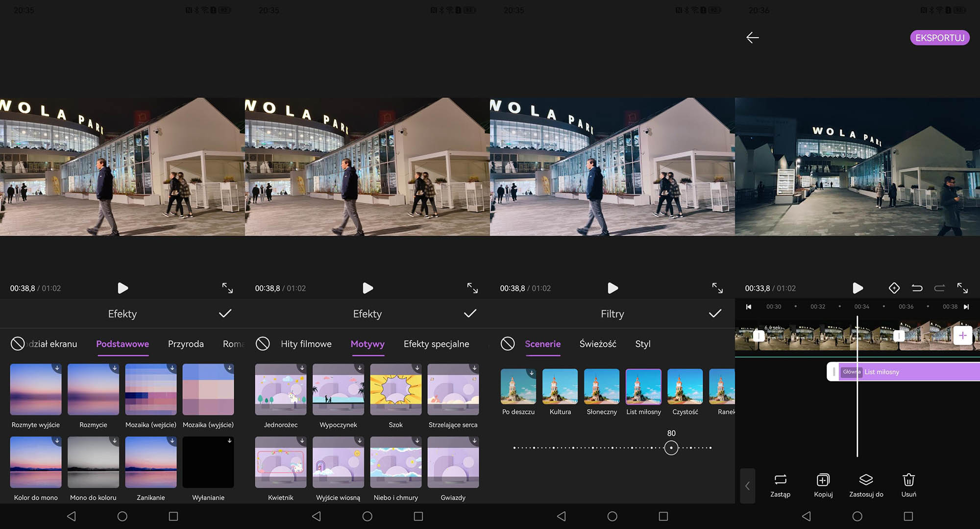Select the Motywy effects tab
Image resolution: width=980 pixels, height=529 pixels.
tap(367, 344)
